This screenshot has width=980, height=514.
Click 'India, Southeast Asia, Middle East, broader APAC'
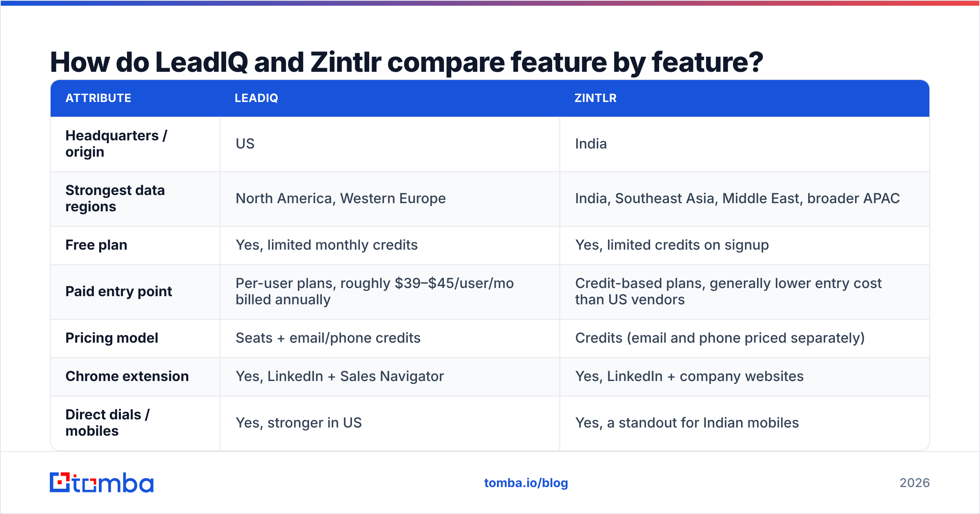(x=737, y=199)
